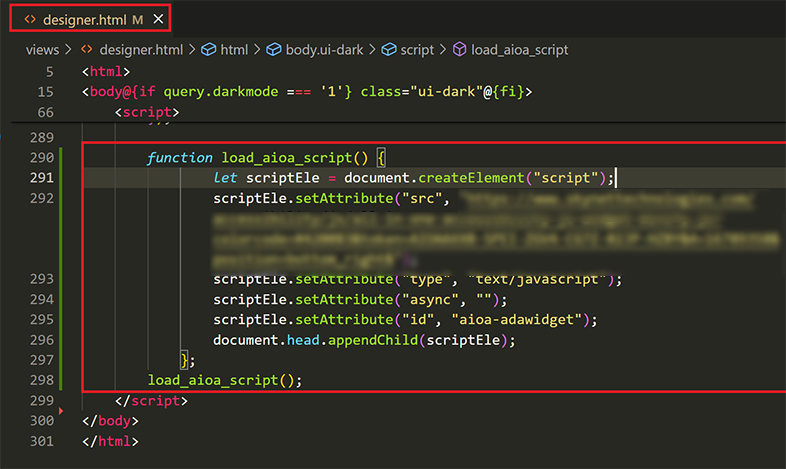The height and width of the screenshot is (469, 786).
Task: Click 'createElement' on line 291
Action: (471, 178)
